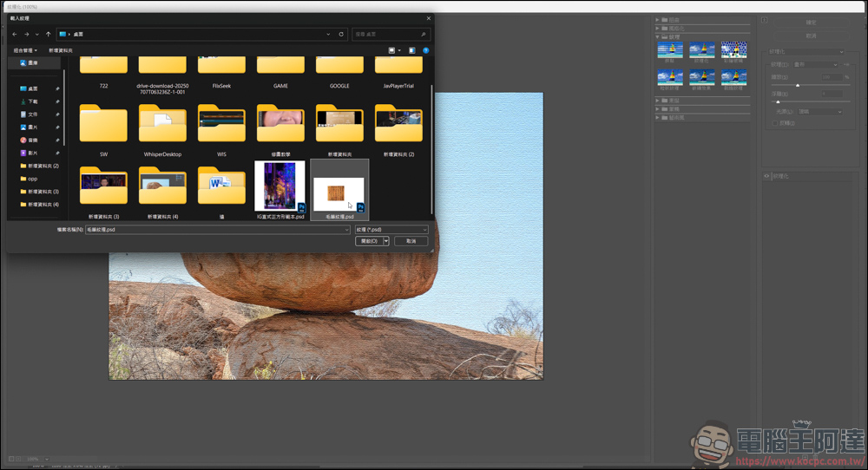Go back in the load texture dialog

15,35
